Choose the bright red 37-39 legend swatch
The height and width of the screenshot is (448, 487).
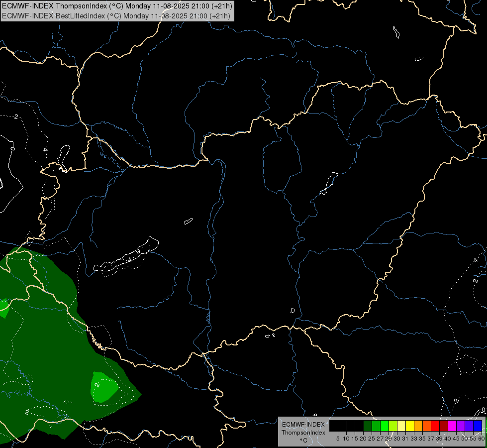click(435, 426)
